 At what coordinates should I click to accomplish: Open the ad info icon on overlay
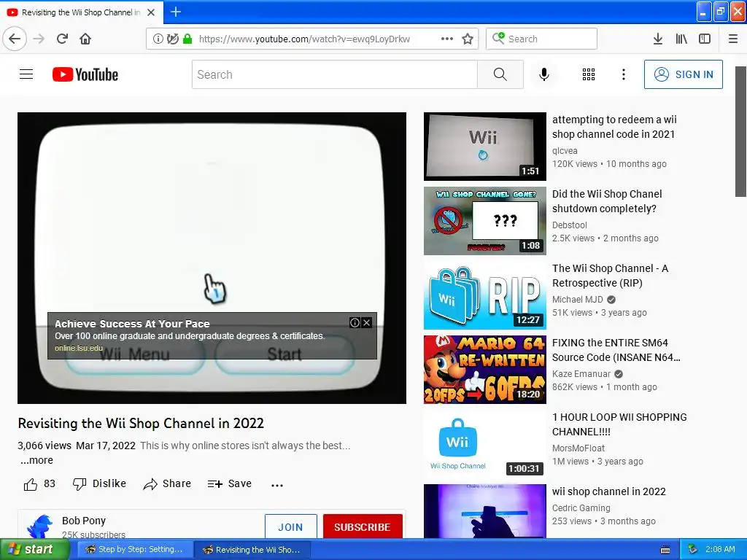(x=355, y=323)
